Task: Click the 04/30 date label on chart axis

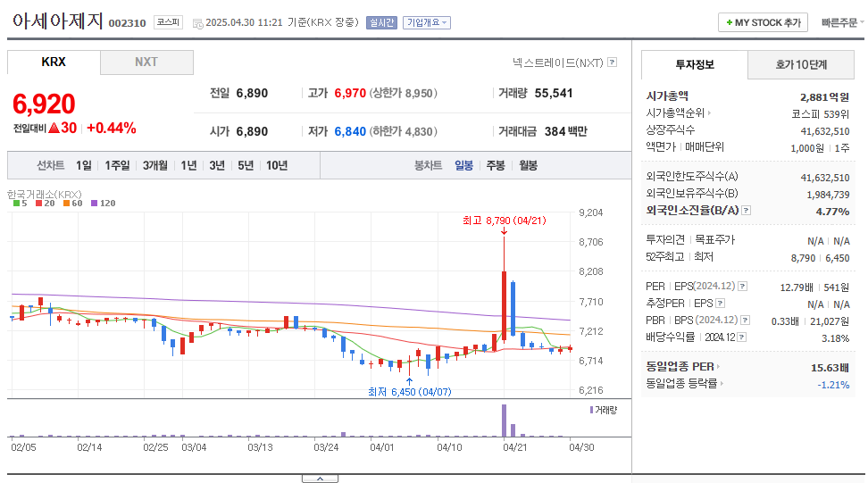Action: (x=581, y=447)
